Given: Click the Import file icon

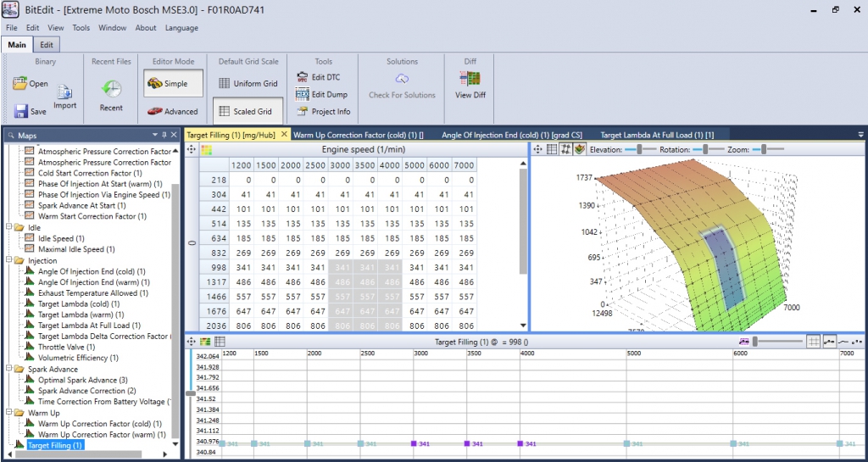Looking at the screenshot, I should pos(64,92).
